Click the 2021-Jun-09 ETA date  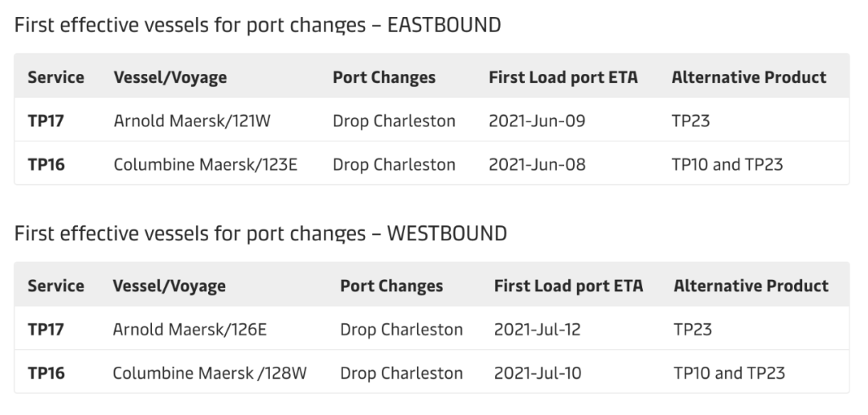click(537, 121)
